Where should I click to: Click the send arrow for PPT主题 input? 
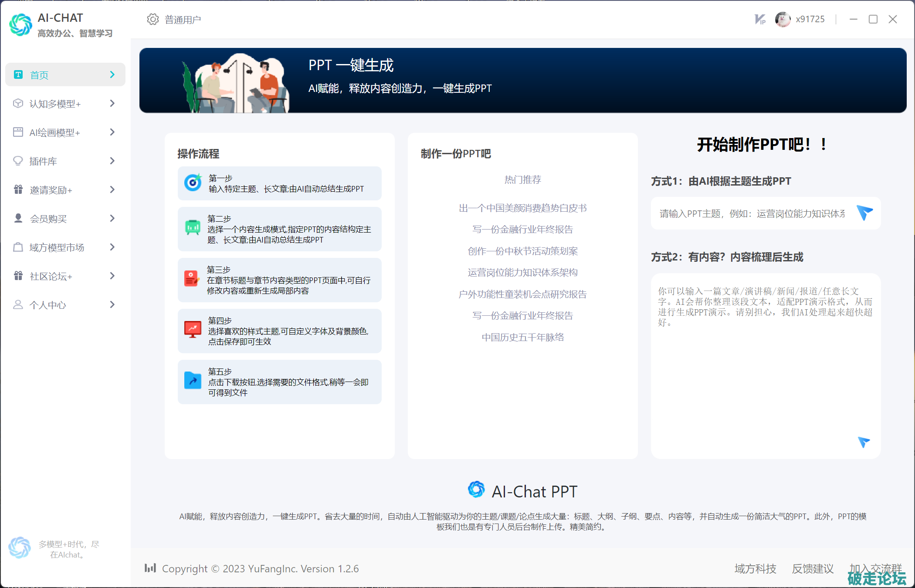(864, 213)
